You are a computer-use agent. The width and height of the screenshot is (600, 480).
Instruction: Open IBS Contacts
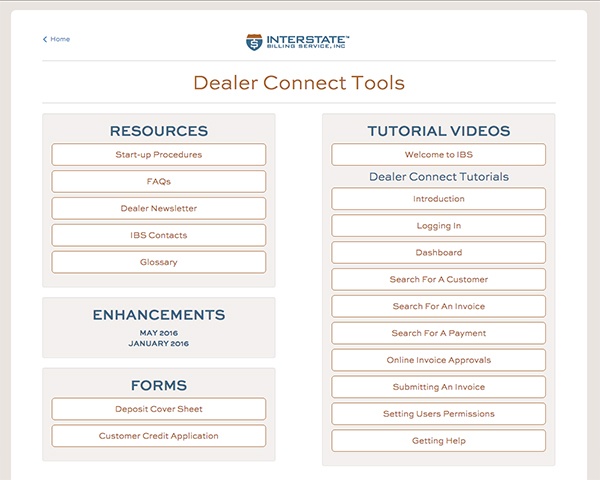(x=159, y=235)
